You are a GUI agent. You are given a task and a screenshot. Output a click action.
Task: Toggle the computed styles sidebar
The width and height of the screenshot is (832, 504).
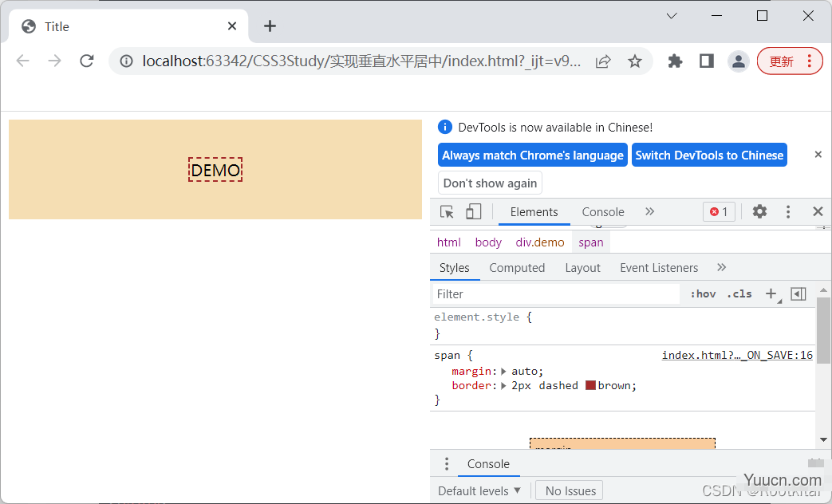click(798, 294)
